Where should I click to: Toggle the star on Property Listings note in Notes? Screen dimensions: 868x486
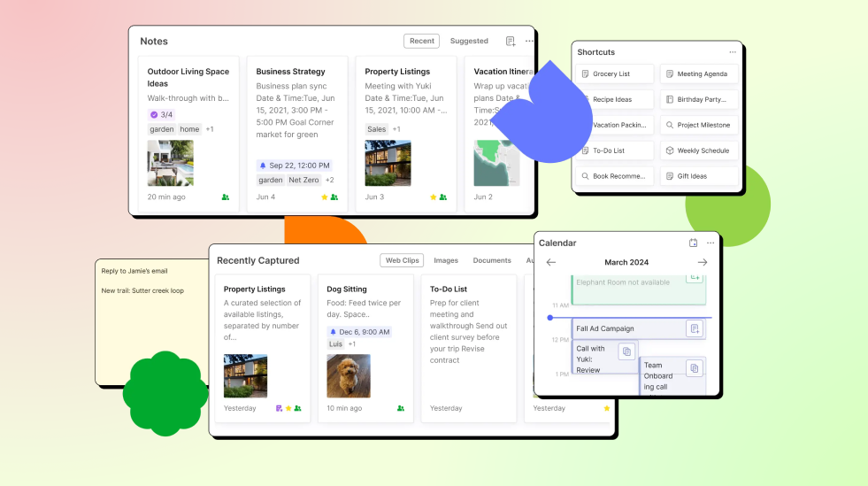[433, 197]
